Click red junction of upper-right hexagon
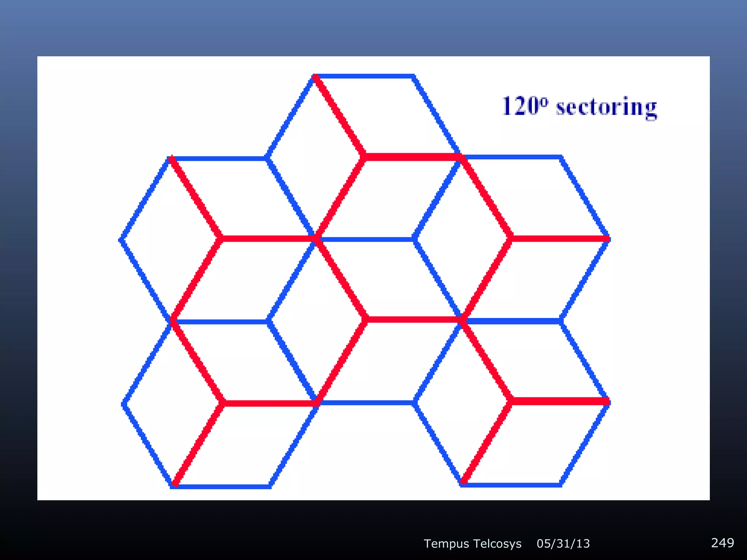The height and width of the screenshot is (560, 747). pos(511,239)
